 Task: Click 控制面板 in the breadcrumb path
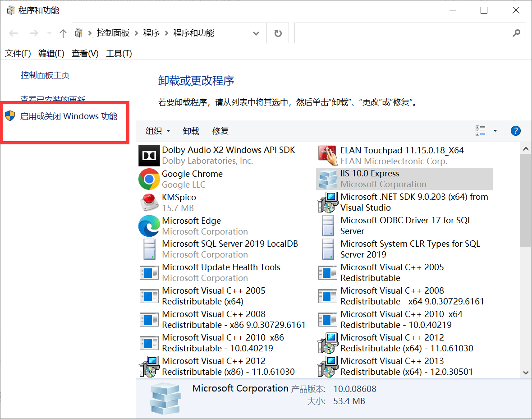(113, 33)
